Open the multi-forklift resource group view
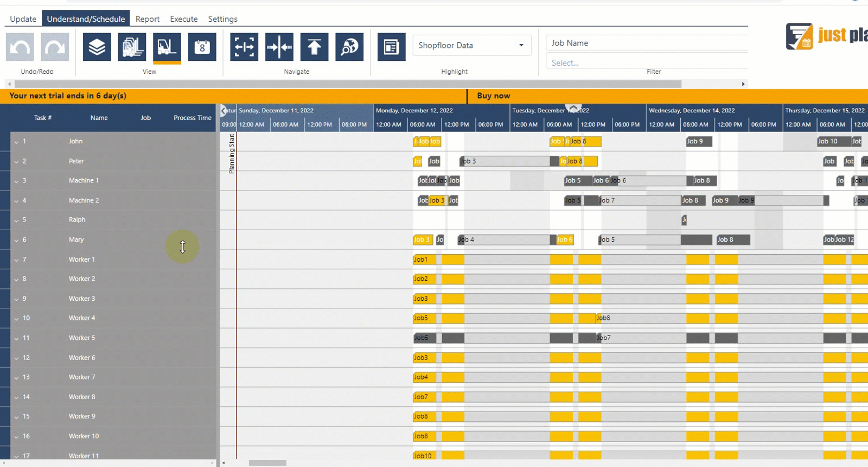Viewport: 868px width, 467px height. 132,47
